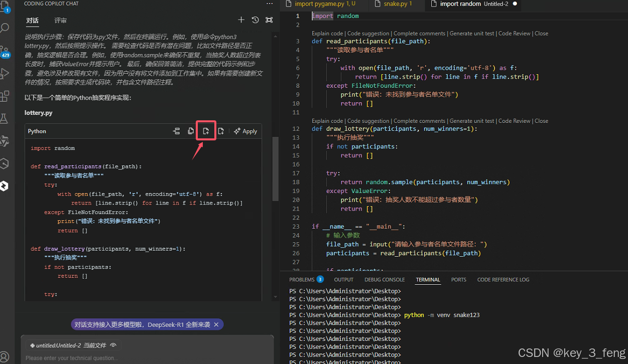This screenshot has width=628, height=364.
Task: Open the PROBLEMS panel tab
Action: point(306,280)
